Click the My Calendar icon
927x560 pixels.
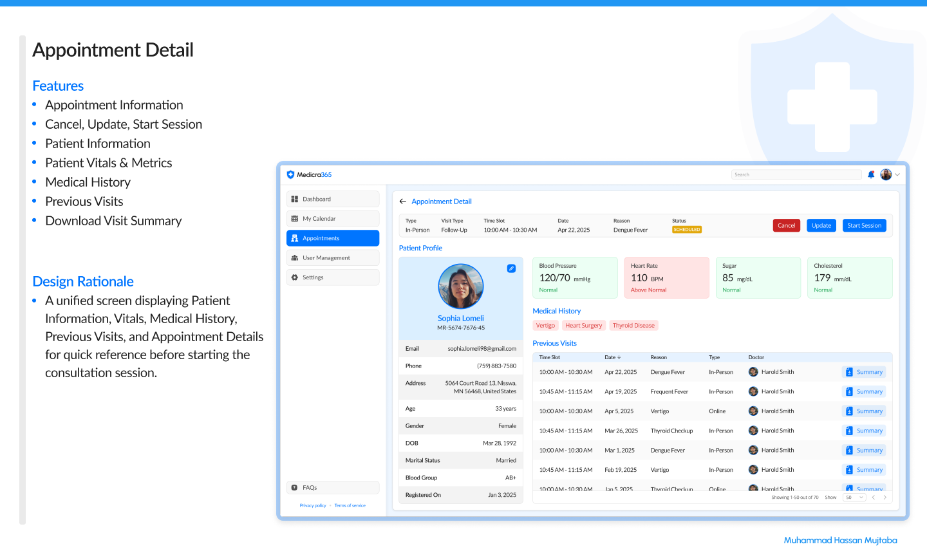click(x=294, y=218)
